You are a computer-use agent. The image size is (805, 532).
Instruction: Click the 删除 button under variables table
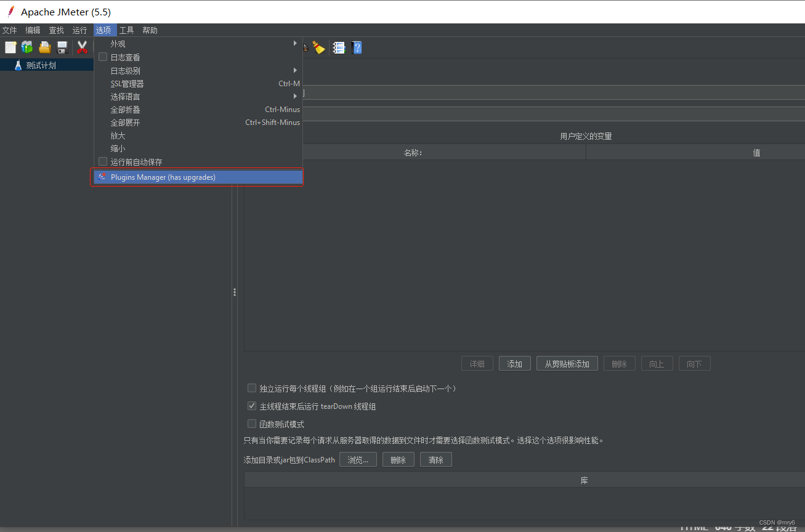[620, 363]
